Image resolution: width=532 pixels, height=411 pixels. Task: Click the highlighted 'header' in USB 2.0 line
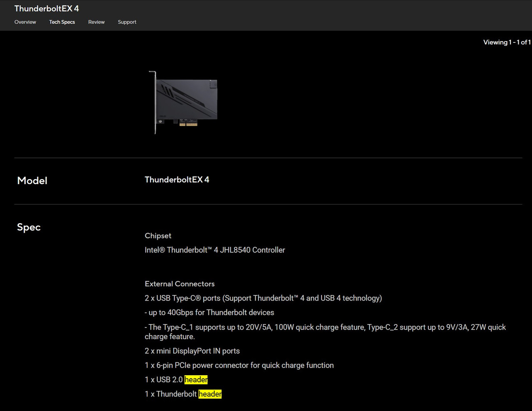pyautogui.click(x=196, y=380)
